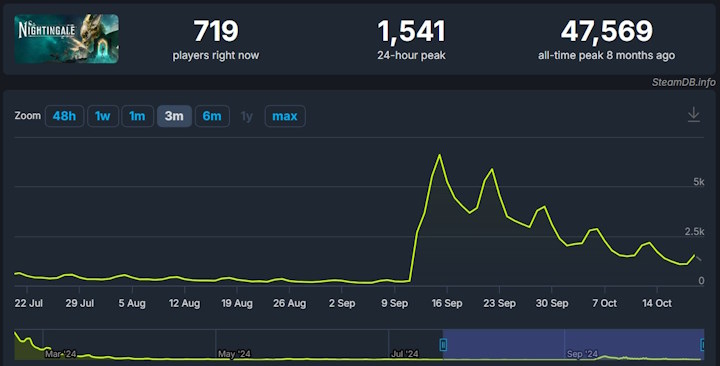Click the Jul '24 navigator label
Viewport: 720px width, 366px height.
(405, 354)
